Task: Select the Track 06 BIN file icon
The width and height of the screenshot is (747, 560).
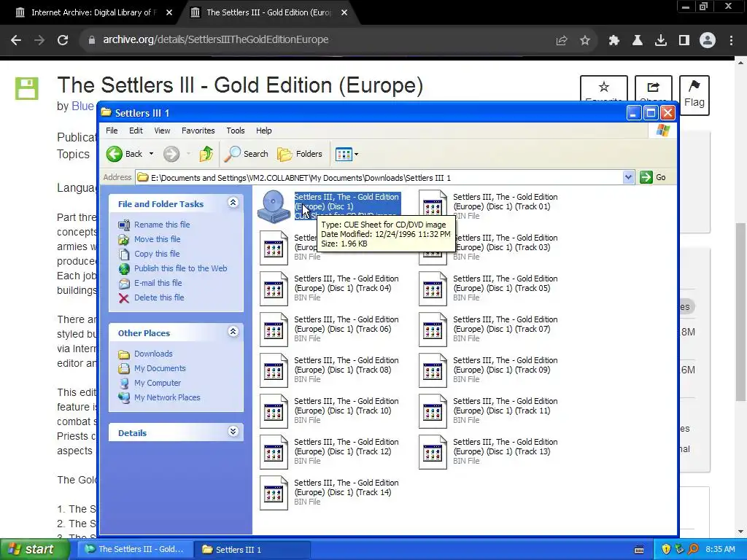Action: [274, 330]
